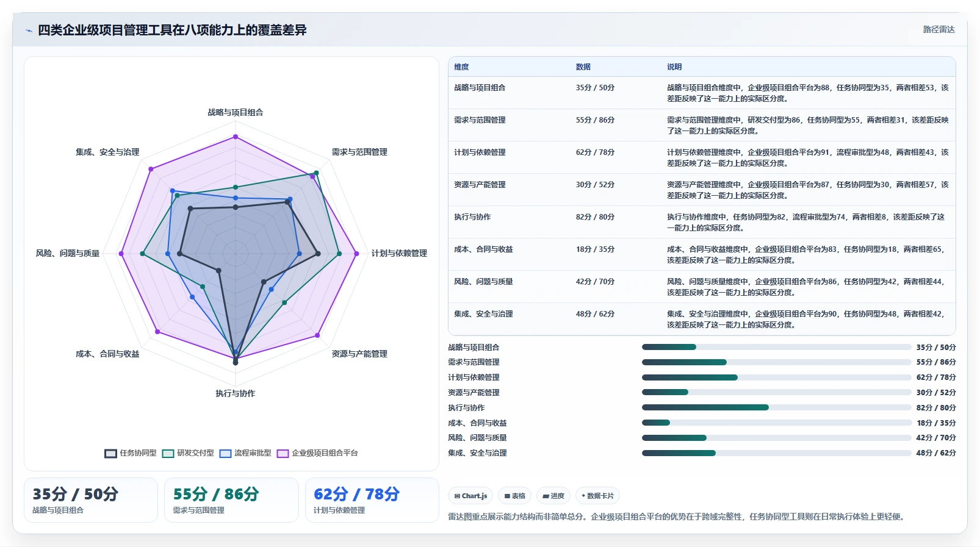Click the small icon before the page title
Image resolution: width=980 pixels, height=547 pixels.
click(x=29, y=30)
